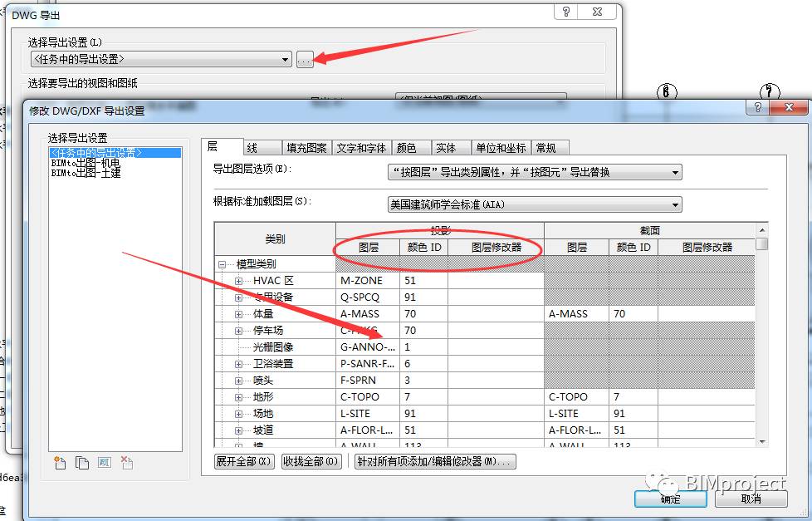Expand the 喷头 category
Viewport: 812px width, 521px height.
239,381
